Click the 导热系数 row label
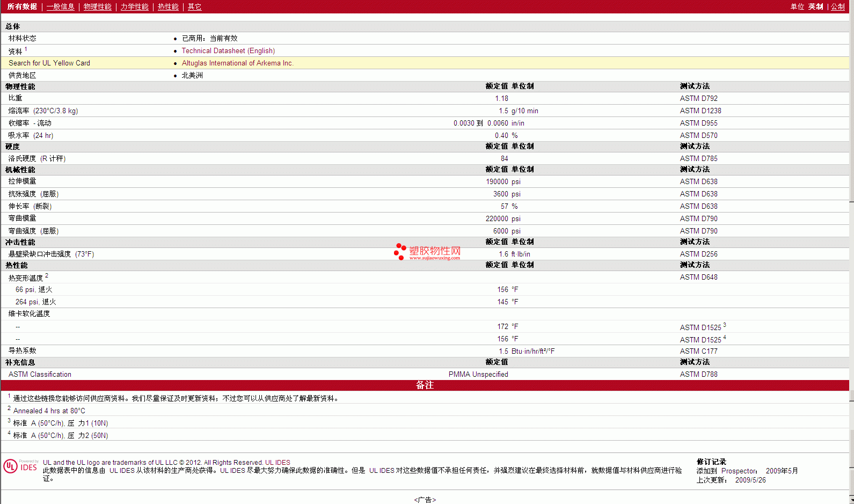The width and height of the screenshot is (854, 504). click(23, 350)
